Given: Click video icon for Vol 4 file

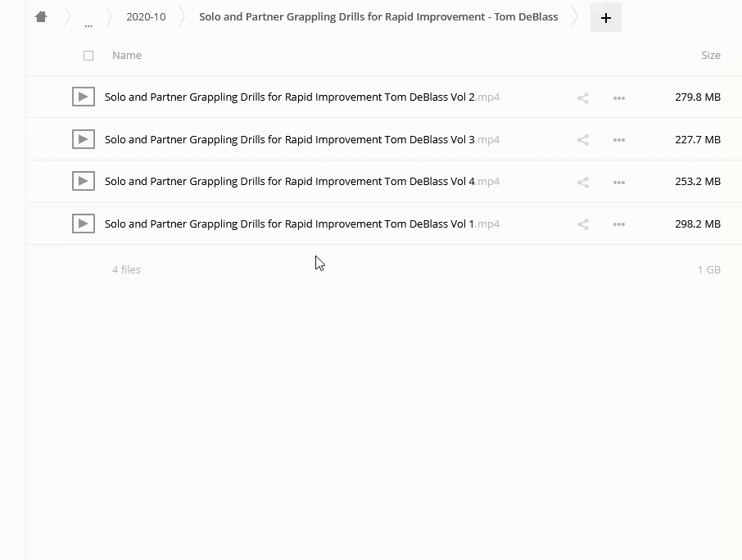Looking at the screenshot, I should 83,181.
